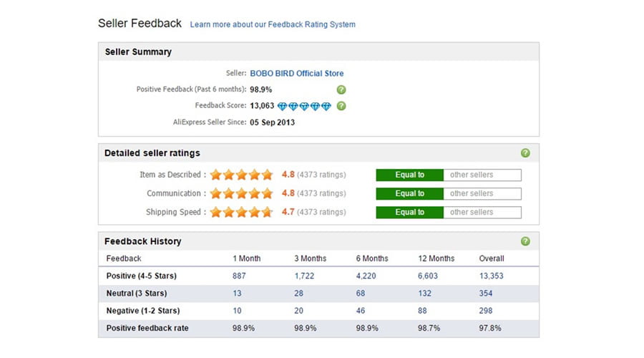Open 3 Months positive count 1,722

click(304, 276)
